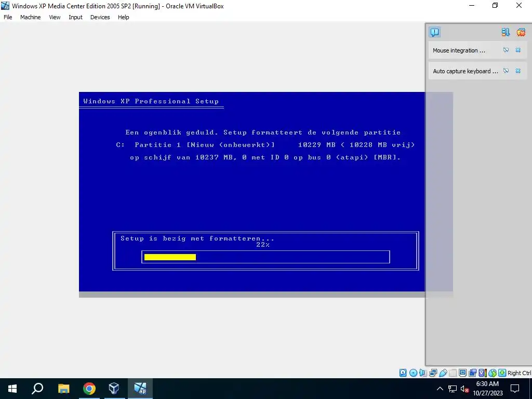This screenshot has height=399, width=532.
Task: Click the Right Ctrl host key label
Action: 519,373
